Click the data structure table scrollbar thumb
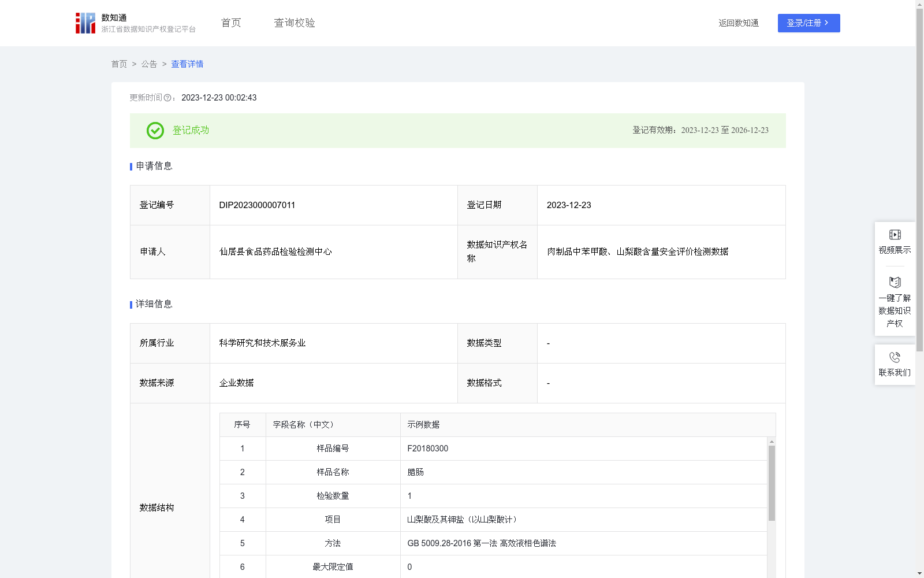The width and height of the screenshot is (924, 578). (x=772, y=483)
